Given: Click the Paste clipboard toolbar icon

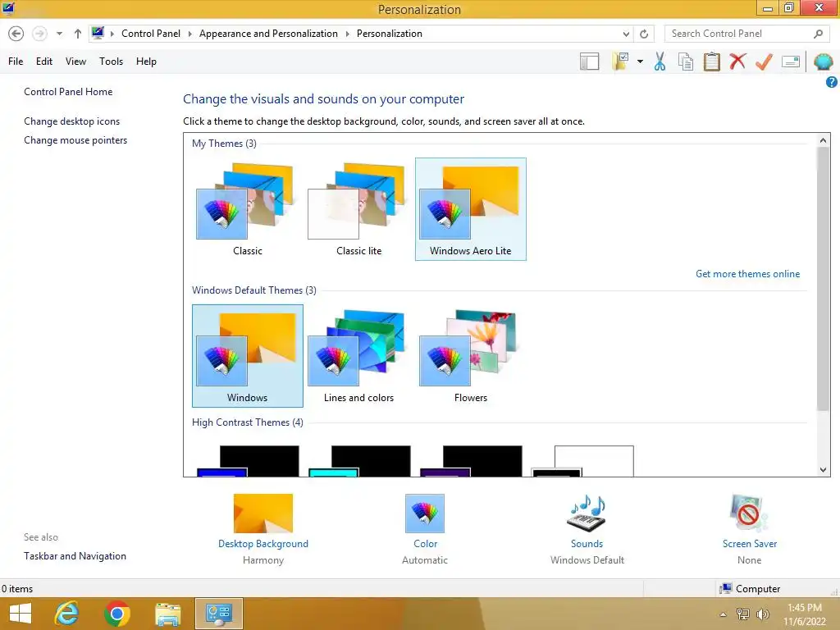Looking at the screenshot, I should 711,62.
